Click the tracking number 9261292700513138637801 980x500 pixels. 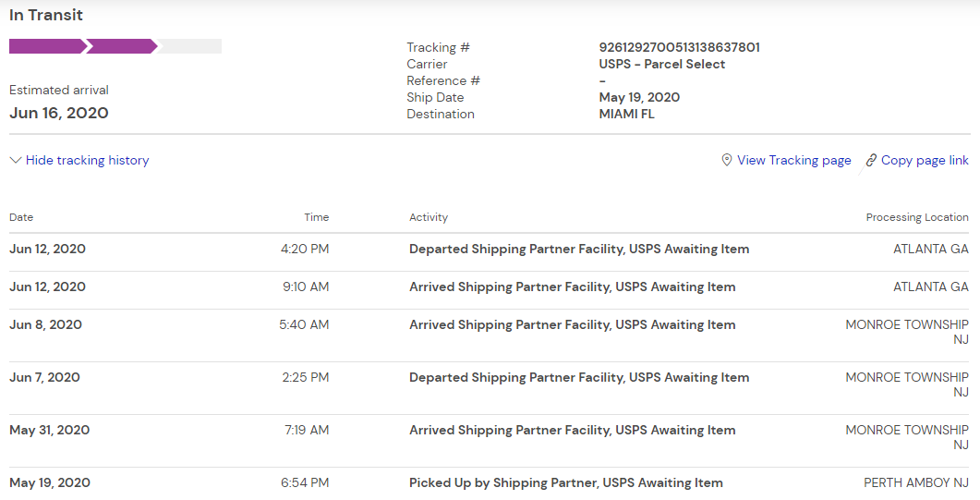pos(679,47)
